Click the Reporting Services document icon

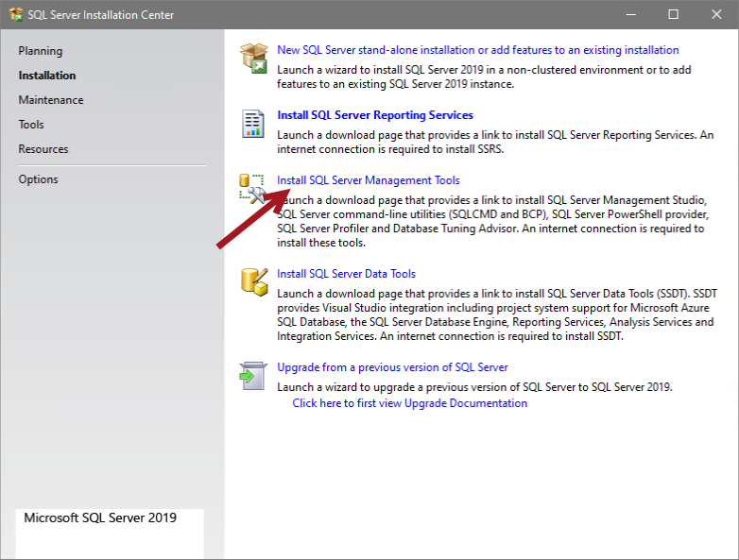click(253, 124)
